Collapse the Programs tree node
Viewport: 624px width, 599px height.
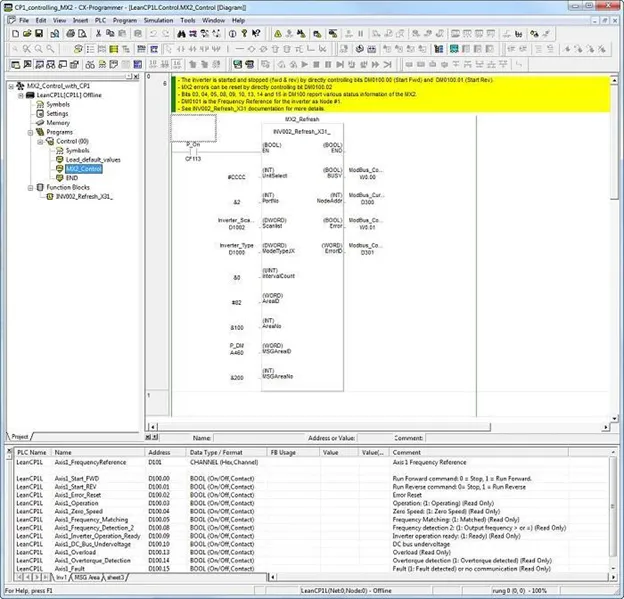[31, 131]
